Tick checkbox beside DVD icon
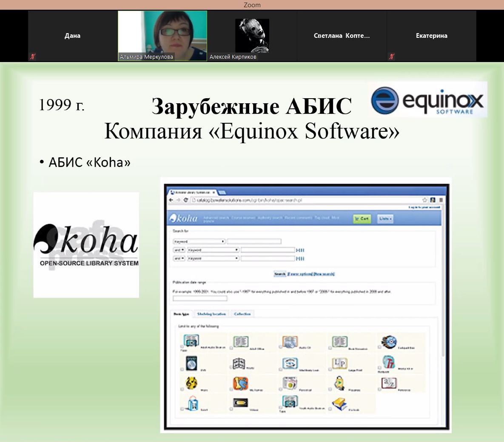The image size is (504, 442). tap(182, 370)
